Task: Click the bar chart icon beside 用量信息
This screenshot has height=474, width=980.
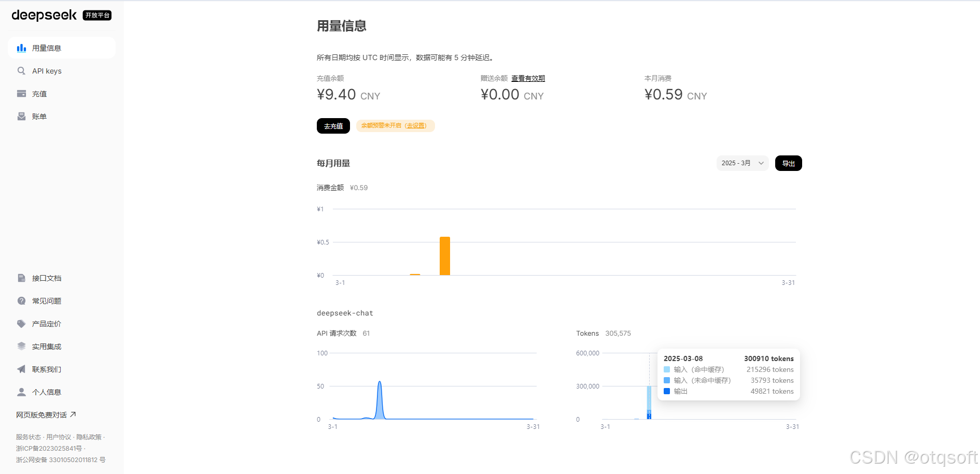Action: [x=21, y=48]
